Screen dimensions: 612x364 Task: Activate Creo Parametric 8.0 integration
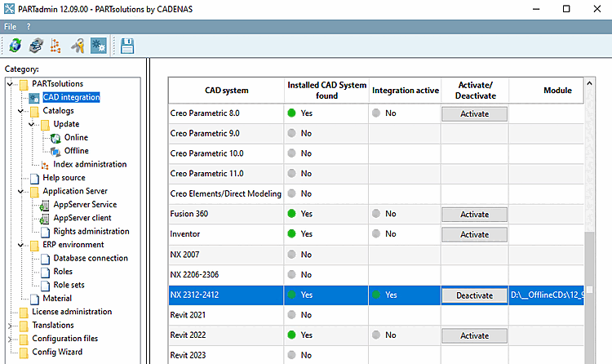coord(474,113)
